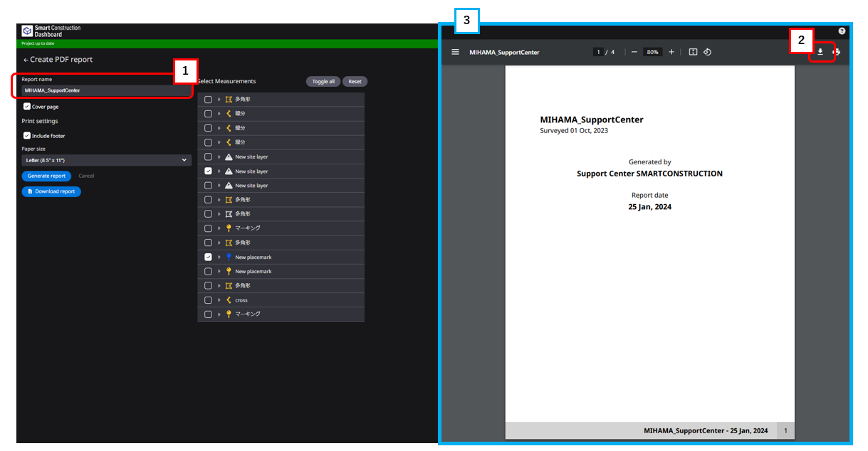Open the PDF viewer sidebar hamburger menu

tap(455, 52)
